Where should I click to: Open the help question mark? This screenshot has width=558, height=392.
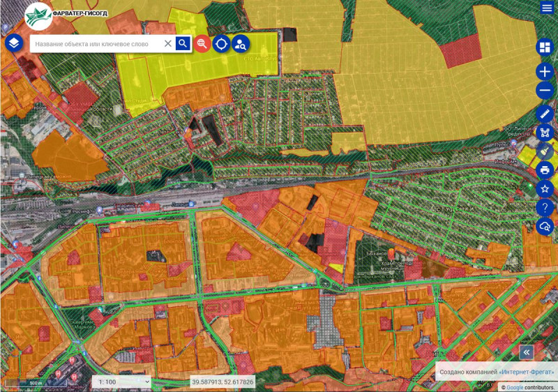click(545, 207)
